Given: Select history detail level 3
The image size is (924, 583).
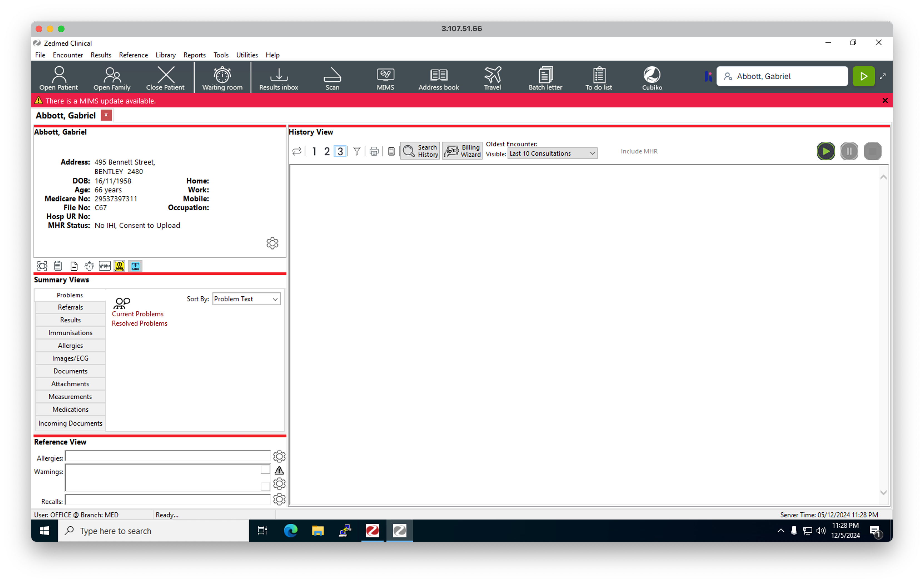Looking at the screenshot, I should click(340, 151).
